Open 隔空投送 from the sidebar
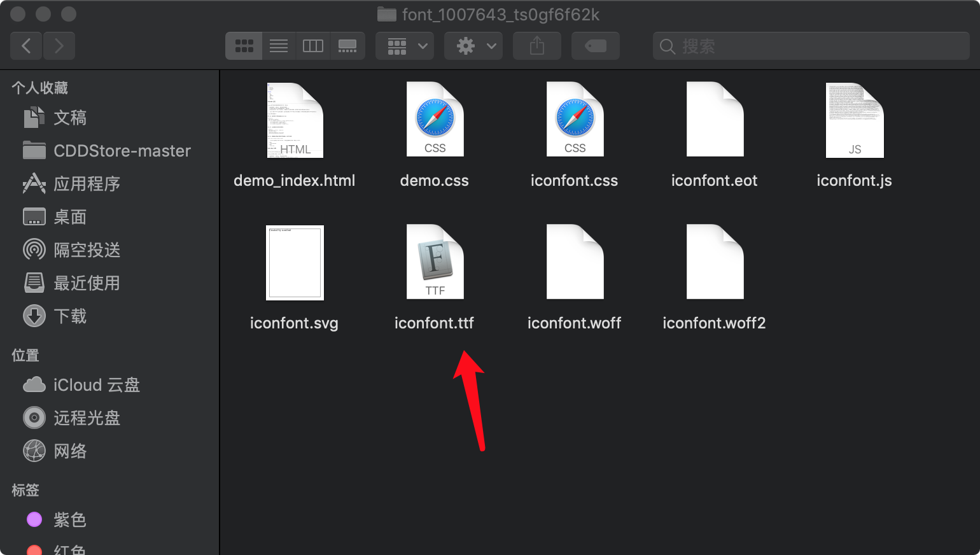 (x=86, y=249)
